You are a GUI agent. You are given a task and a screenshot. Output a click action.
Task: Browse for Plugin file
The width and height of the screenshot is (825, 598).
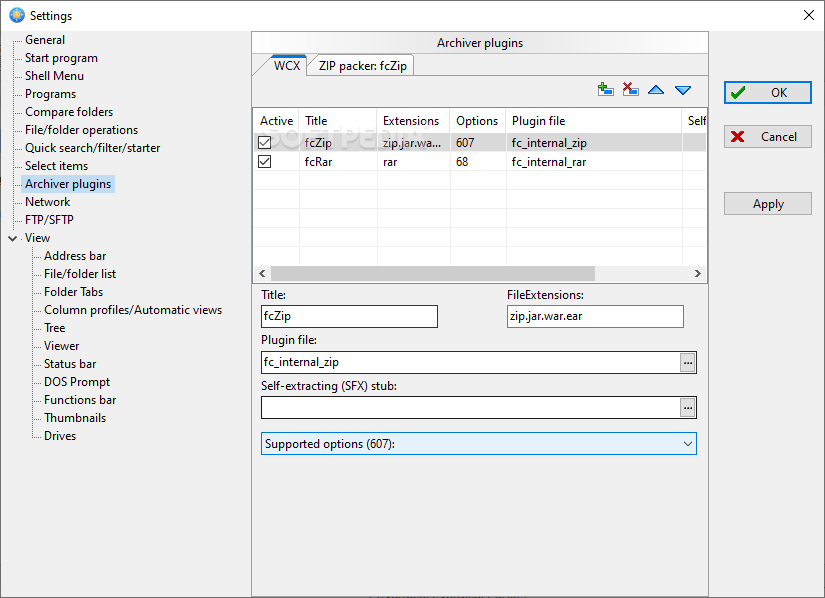(688, 363)
